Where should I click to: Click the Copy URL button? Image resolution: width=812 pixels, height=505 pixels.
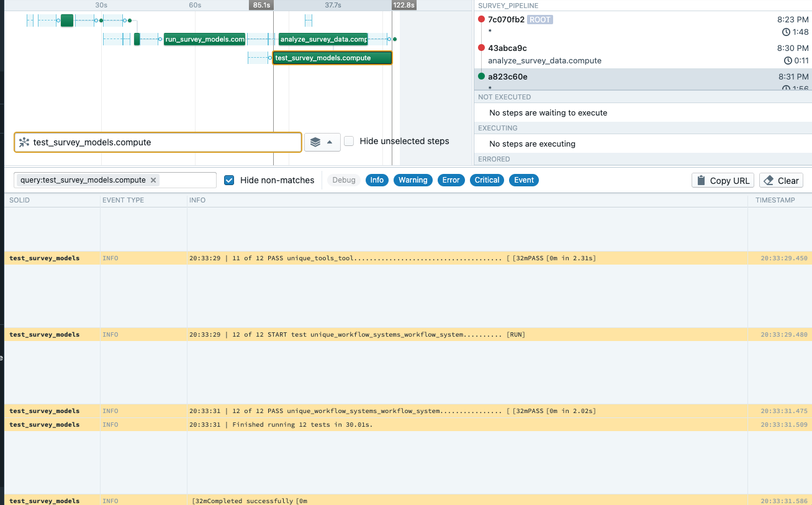click(x=722, y=180)
